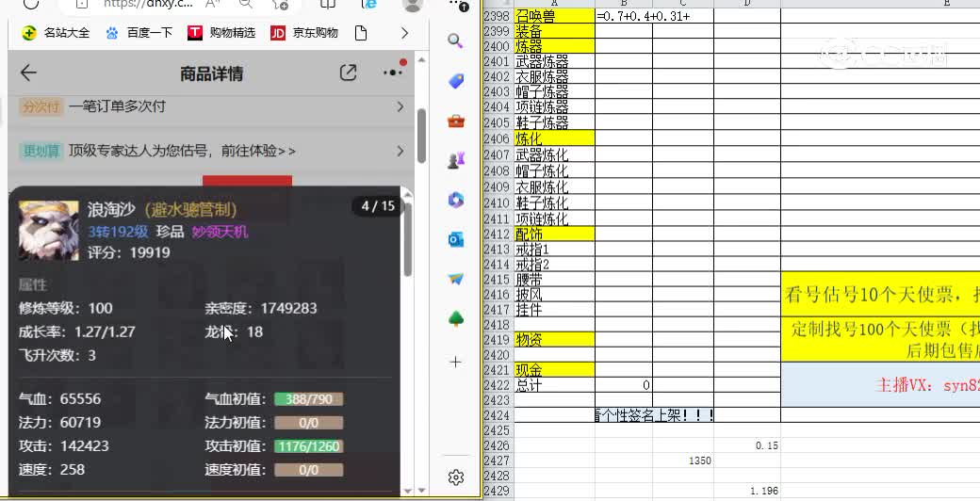Open the chess pieces games icon in the sidebar

456,160
